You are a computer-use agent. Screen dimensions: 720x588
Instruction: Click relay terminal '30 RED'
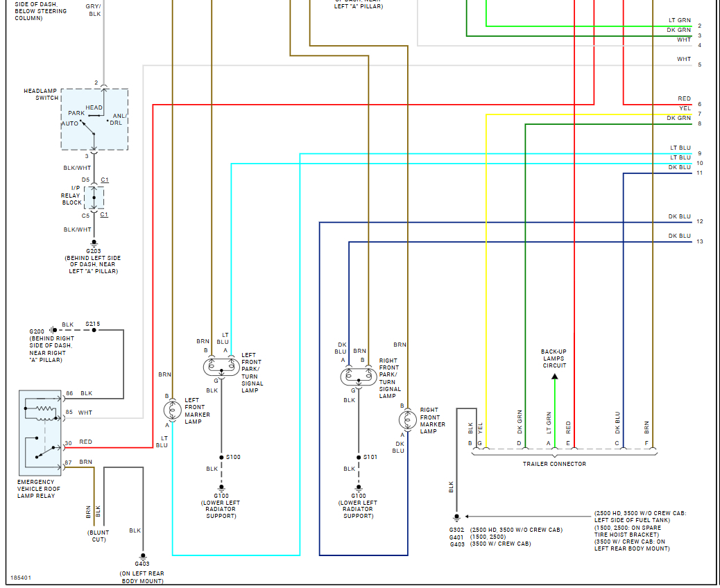coord(78,442)
